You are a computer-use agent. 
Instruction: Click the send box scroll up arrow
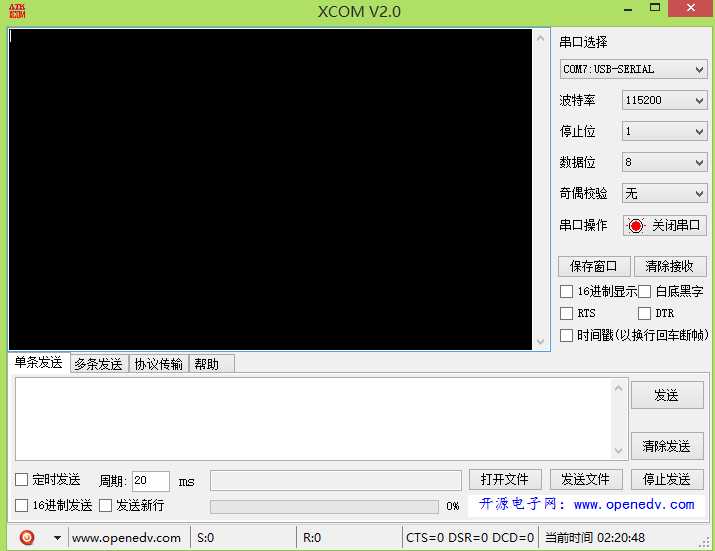coord(619,388)
